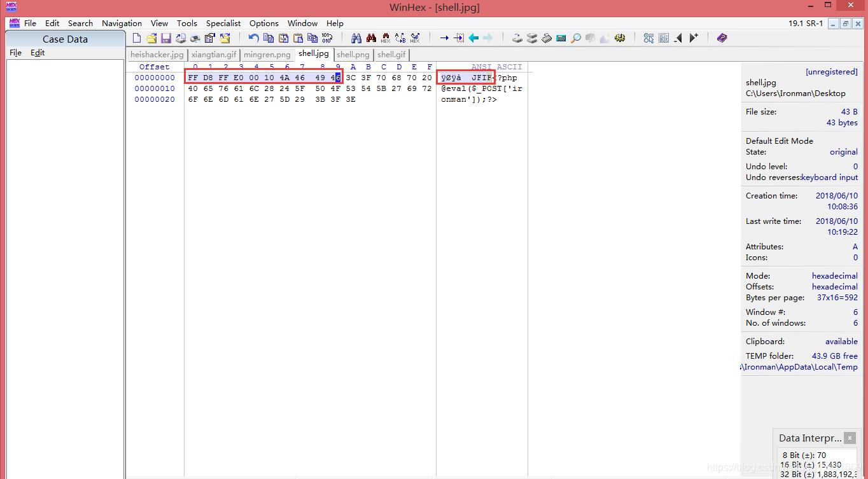
Task: Open the File menu in main menu bar
Action: (x=30, y=23)
